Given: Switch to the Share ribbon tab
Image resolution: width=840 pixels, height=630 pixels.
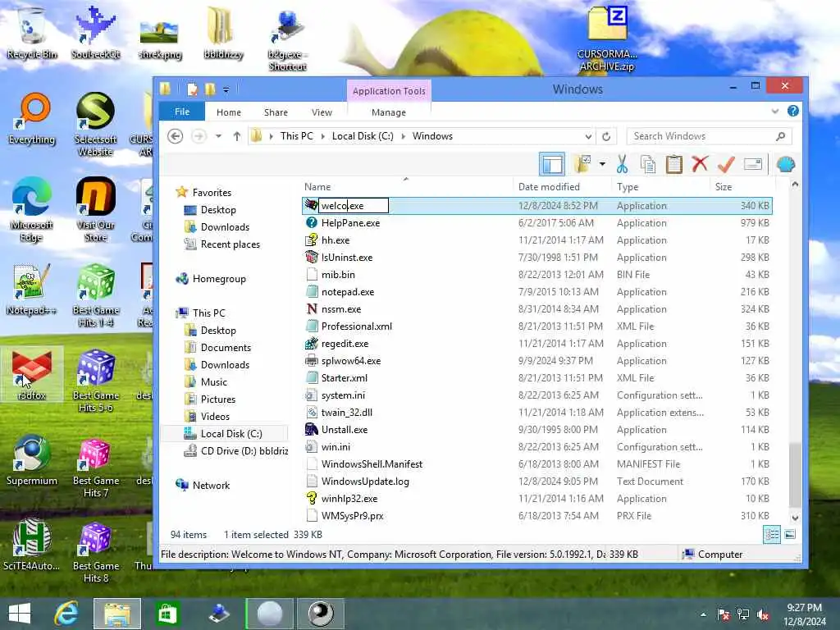Looking at the screenshot, I should pyautogui.click(x=276, y=112).
